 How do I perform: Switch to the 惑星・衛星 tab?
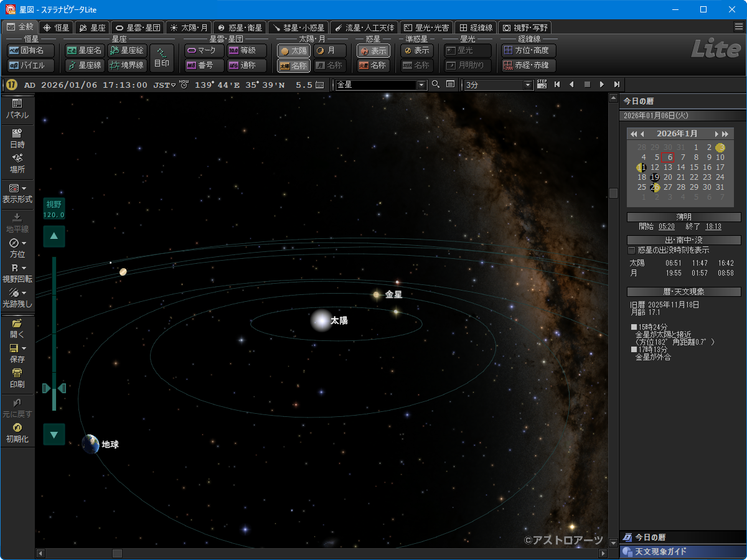tap(240, 27)
